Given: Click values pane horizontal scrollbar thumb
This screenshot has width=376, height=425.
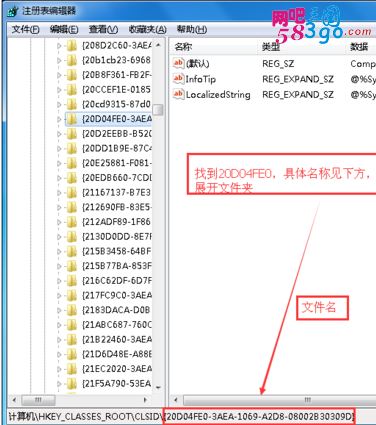Looking at the screenshot, I should 280,400.
